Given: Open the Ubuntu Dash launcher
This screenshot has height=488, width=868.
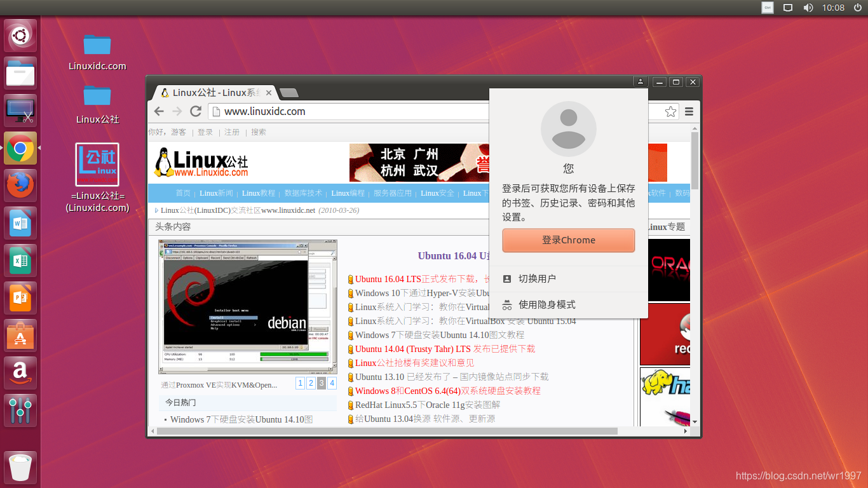Looking at the screenshot, I should [x=20, y=36].
